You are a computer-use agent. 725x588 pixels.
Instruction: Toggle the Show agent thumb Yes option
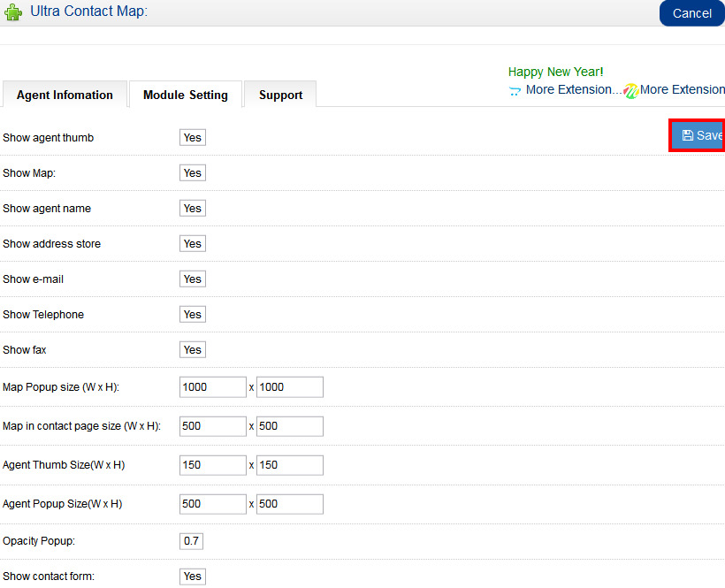192,138
